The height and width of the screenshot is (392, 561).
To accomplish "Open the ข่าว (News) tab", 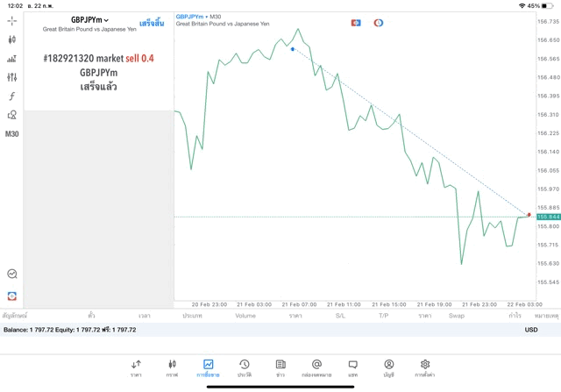I will tap(280, 367).
